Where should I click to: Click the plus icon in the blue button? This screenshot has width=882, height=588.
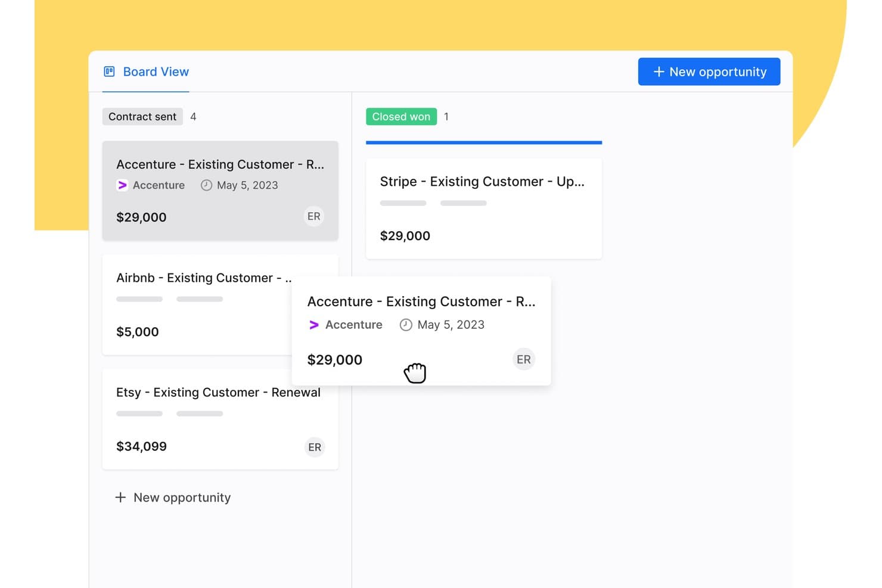pyautogui.click(x=659, y=72)
